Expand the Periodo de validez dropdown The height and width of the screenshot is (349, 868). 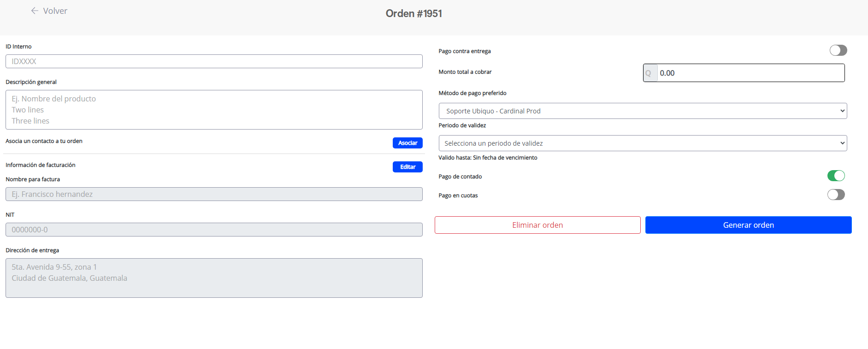pos(642,143)
